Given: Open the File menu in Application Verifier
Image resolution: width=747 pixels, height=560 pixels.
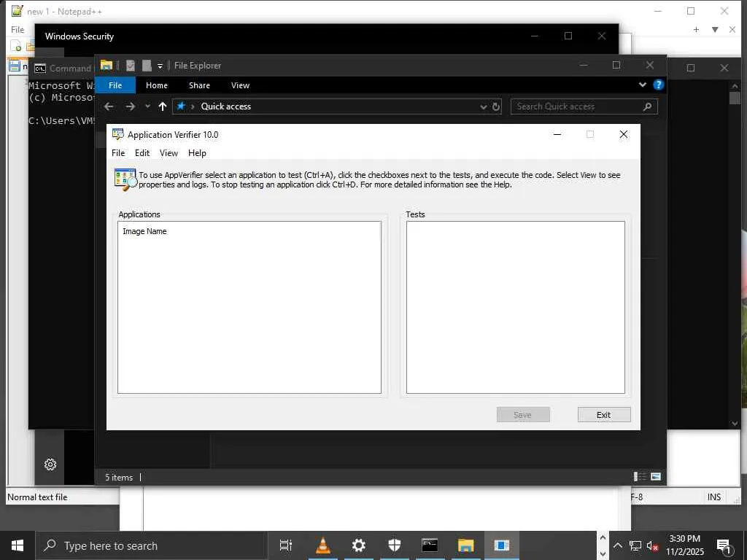Looking at the screenshot, I should coord(118,153).
